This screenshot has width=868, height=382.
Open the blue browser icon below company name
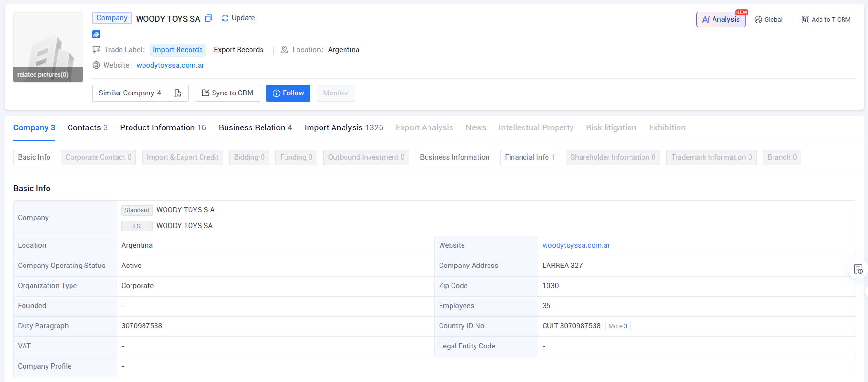pos(96,34)
